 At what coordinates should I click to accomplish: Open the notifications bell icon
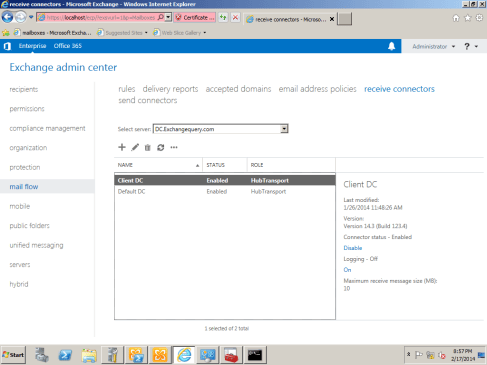tap(392, 46)
